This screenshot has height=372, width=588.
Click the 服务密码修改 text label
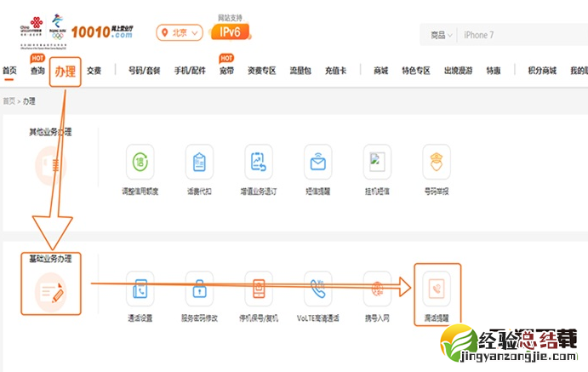[x=199, y=318]
